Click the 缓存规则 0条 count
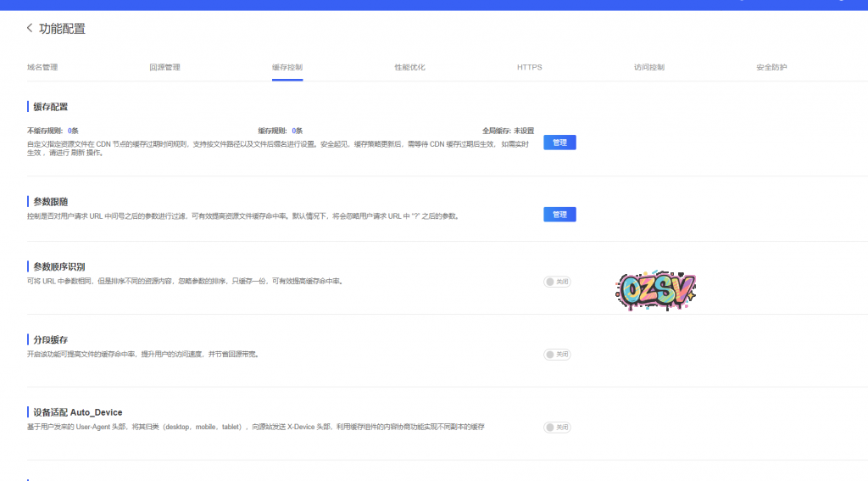Image resolution: width=868 pixels, height=481 pixels. pyautogui.click(x=298, y=131)
